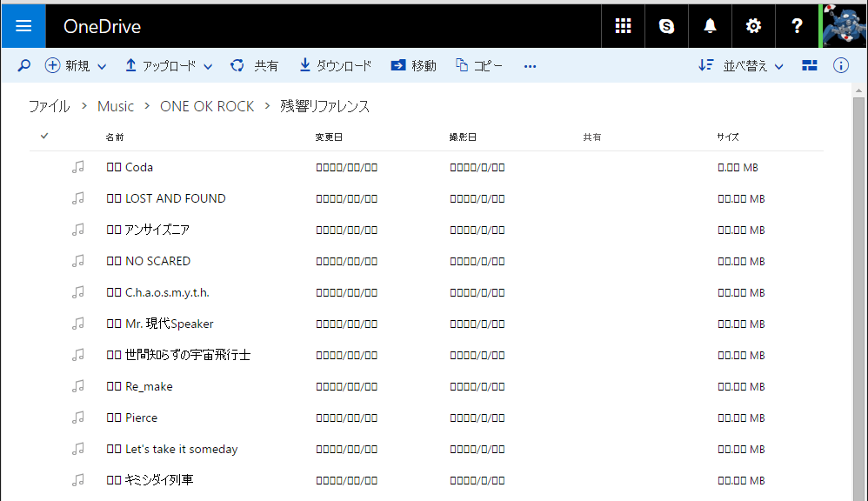Select the Pierce file row checkbox
Screen dimensions: 868x501
pyautogui.click(x=43, y=417)
